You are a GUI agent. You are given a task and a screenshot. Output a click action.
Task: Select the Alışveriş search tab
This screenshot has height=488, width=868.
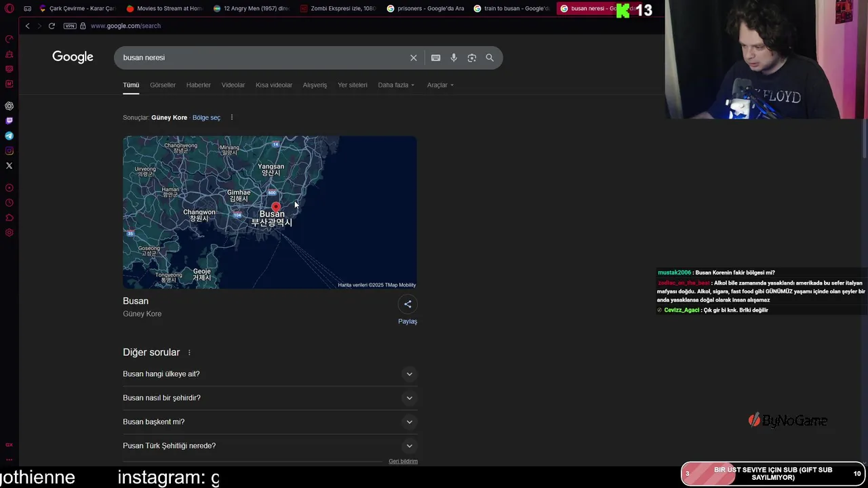point(315,85)
